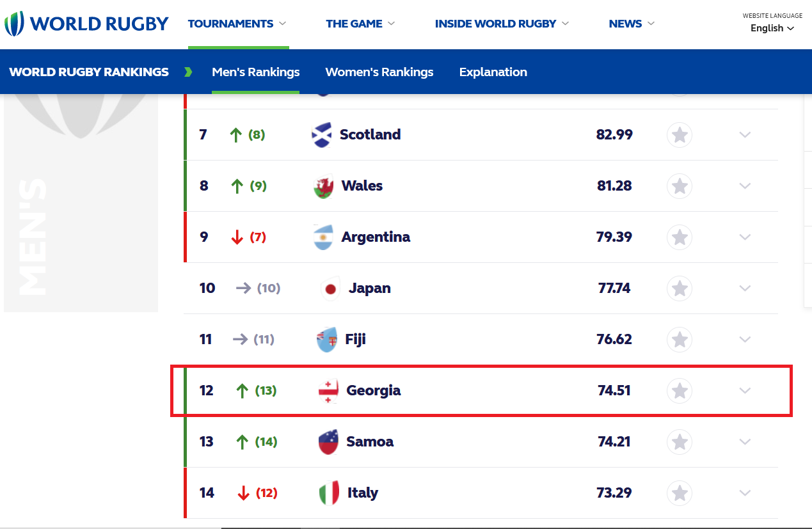Open the website language dropdown
This screenshot has height=529, width=812.
[772, 28]
